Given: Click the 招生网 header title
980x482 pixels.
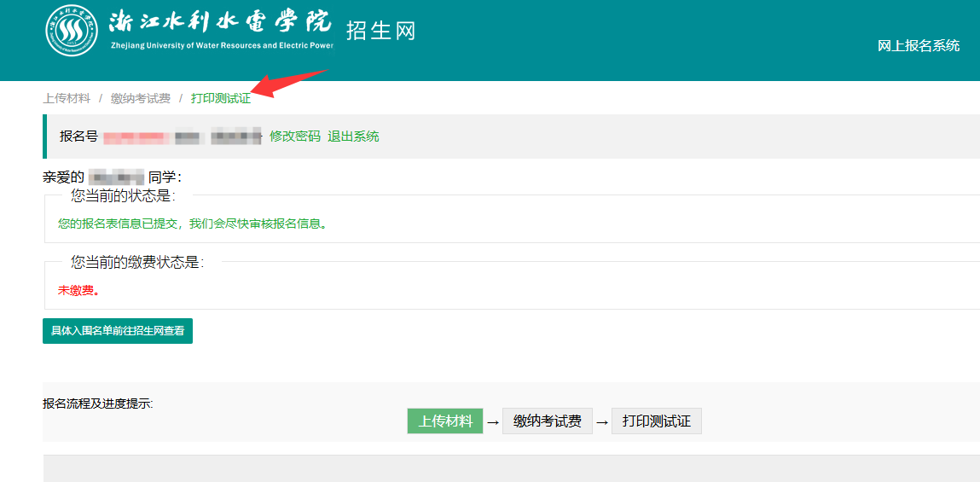Looking at the screenshot, I should 380,31.
